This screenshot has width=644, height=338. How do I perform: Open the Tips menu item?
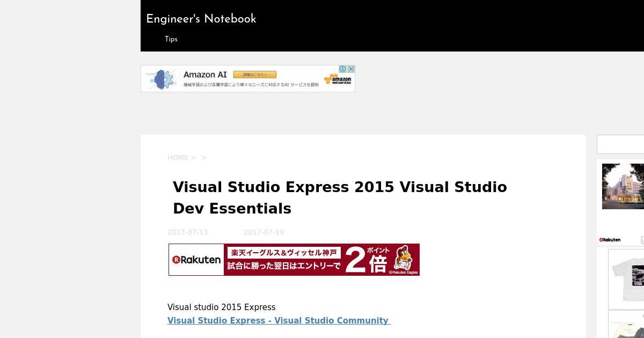tap(171, 39)
